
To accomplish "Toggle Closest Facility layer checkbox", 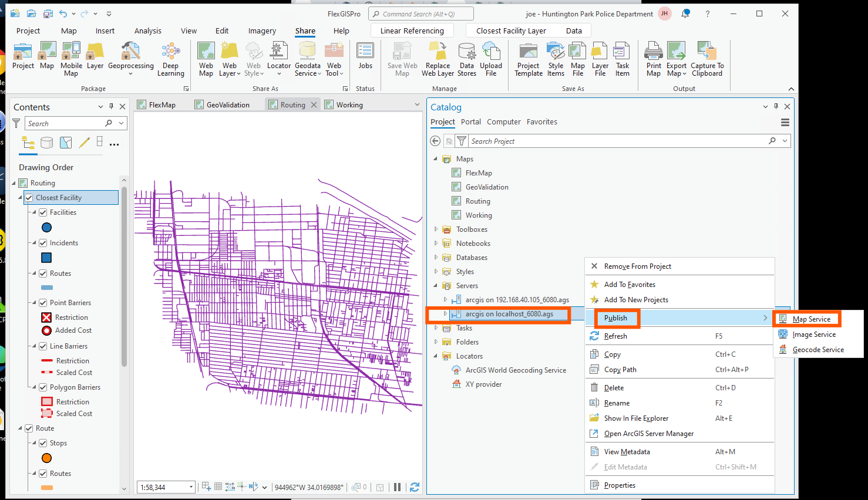I will (29, 198).
